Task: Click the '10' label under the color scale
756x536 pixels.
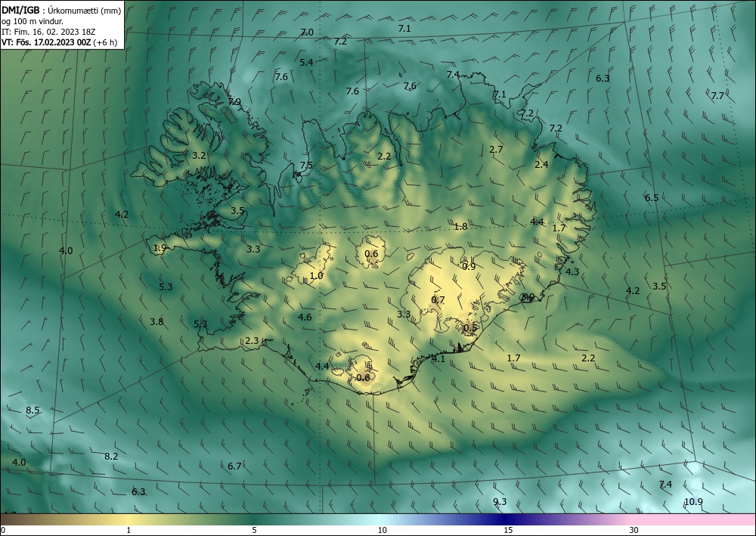Action: click(382, 531)
